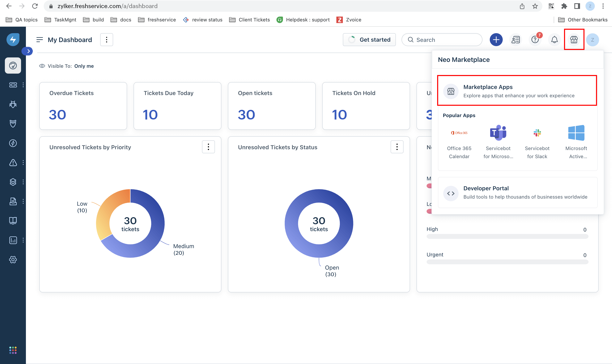Open Unresolved Tickets by Priority widget menu
Image resolution: width=612 pixels, height=364 pixels.
(x=208, y=147)
